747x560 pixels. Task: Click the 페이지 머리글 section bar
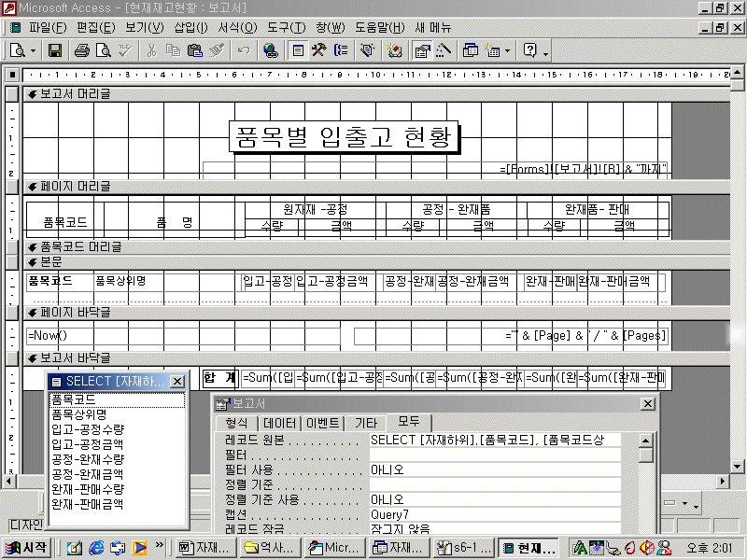click(x=376, y=187)
